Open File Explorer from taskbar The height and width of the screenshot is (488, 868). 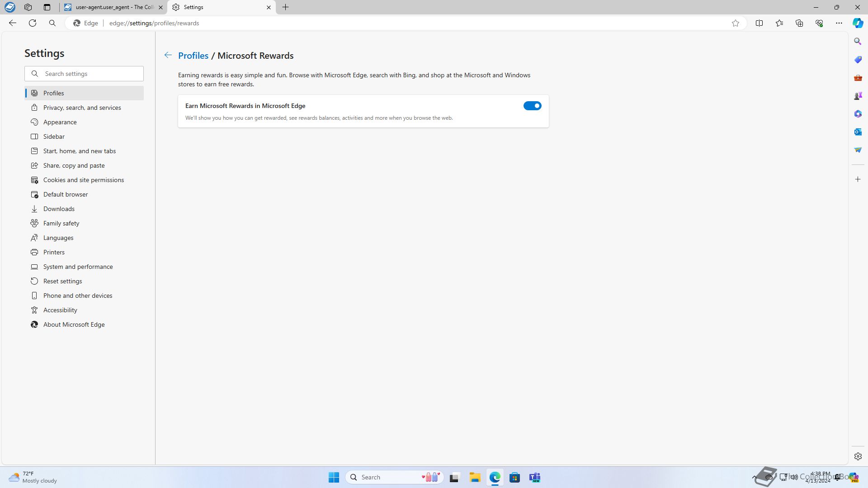[x=475, y=477]
